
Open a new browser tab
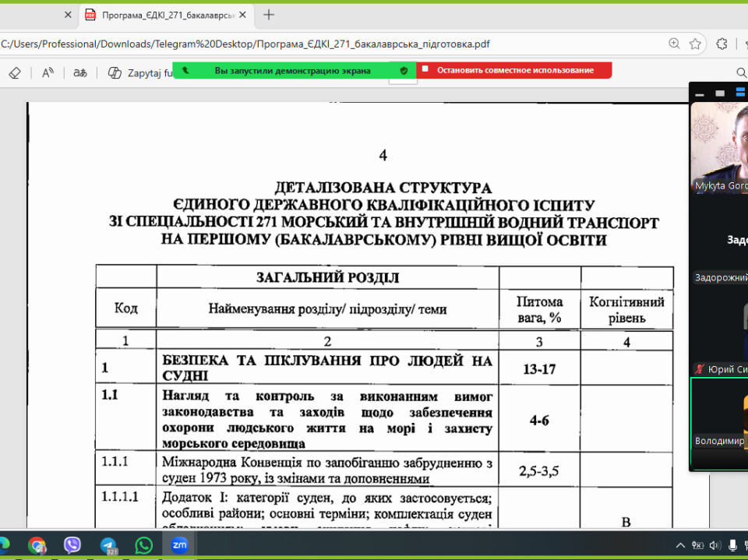[269, 16]
